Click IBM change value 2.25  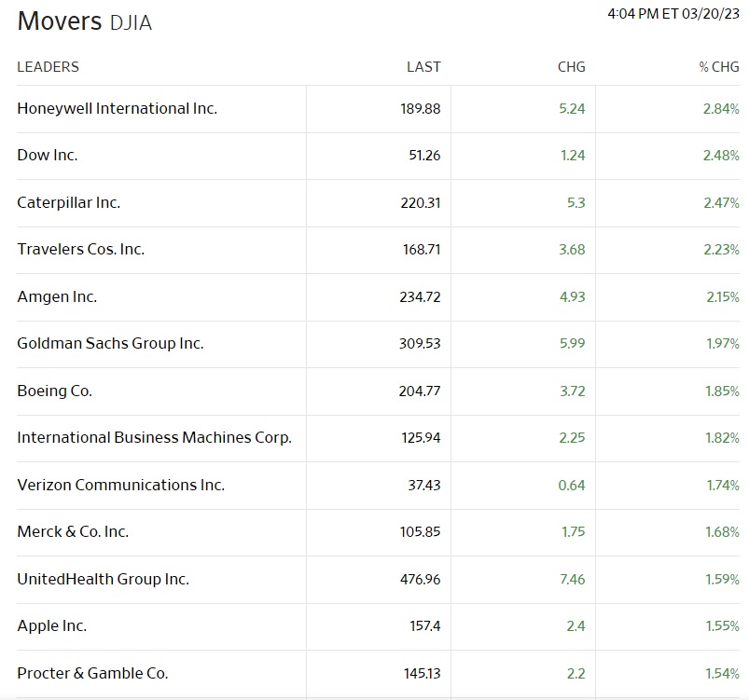tap(573, 438)
